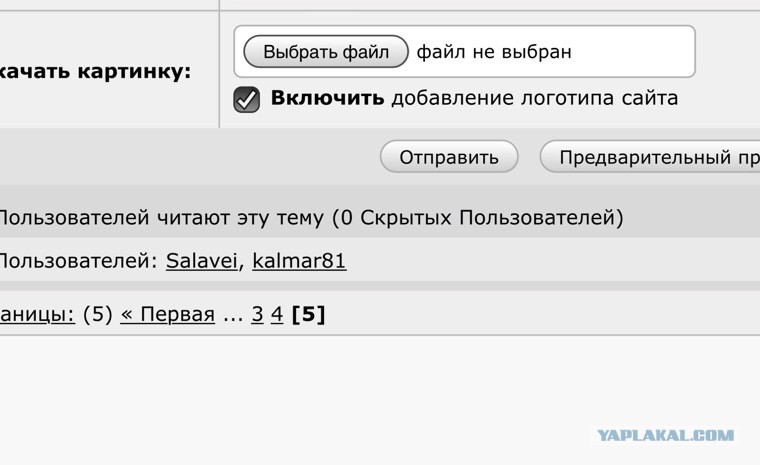This screenshot has height=465, width=760.
Task: Click the "Выбрать файл" button
Action: tap(326, 51)
